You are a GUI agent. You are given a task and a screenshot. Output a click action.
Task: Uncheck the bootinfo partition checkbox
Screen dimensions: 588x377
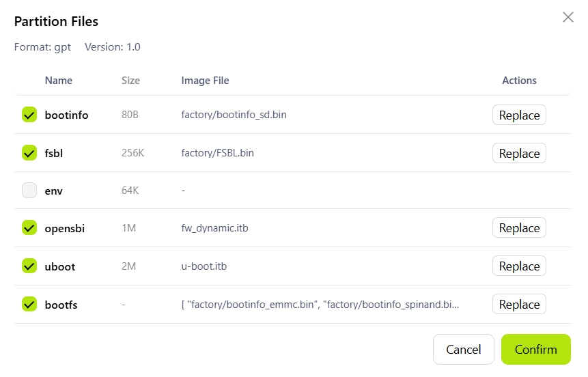tap(29, 115)
